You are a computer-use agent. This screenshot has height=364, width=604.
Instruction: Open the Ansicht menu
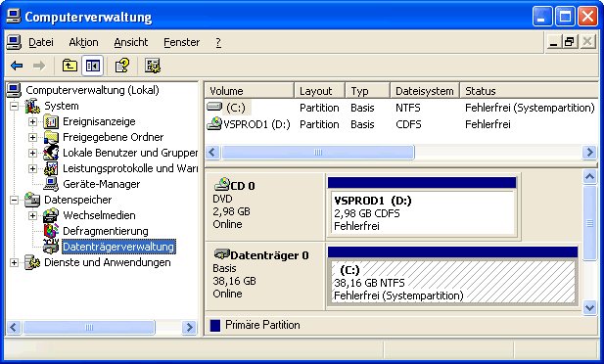point(131,42)
